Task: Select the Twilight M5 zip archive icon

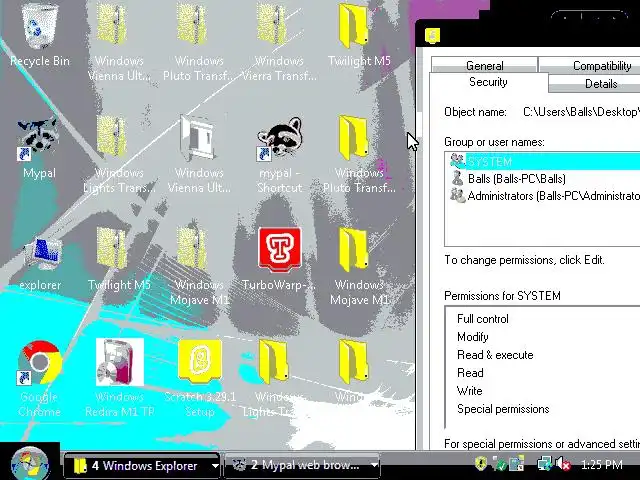Action: pyautogui.click(x=111, y=249)
